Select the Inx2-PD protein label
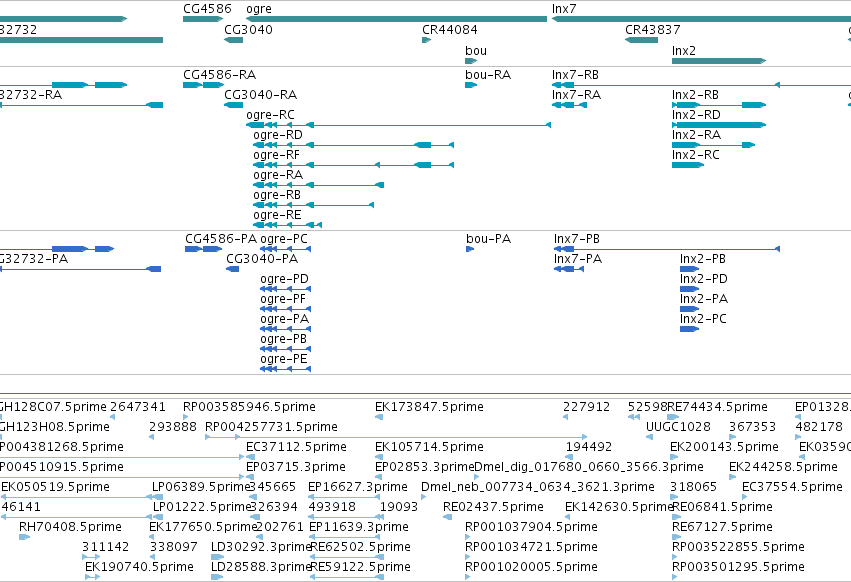 pos(704,279)
